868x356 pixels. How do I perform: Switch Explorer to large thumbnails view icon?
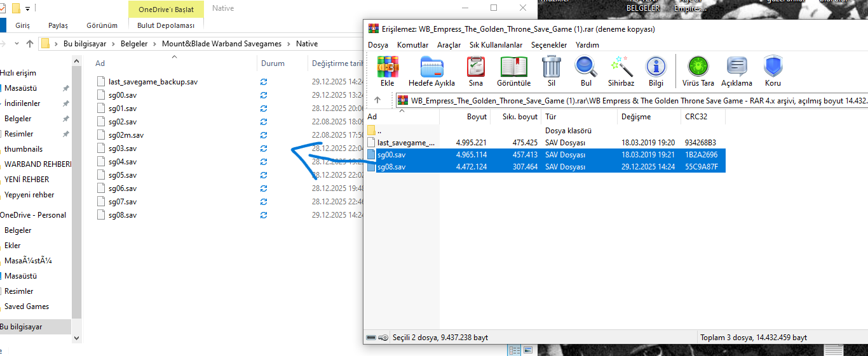[x=528, y=350]
